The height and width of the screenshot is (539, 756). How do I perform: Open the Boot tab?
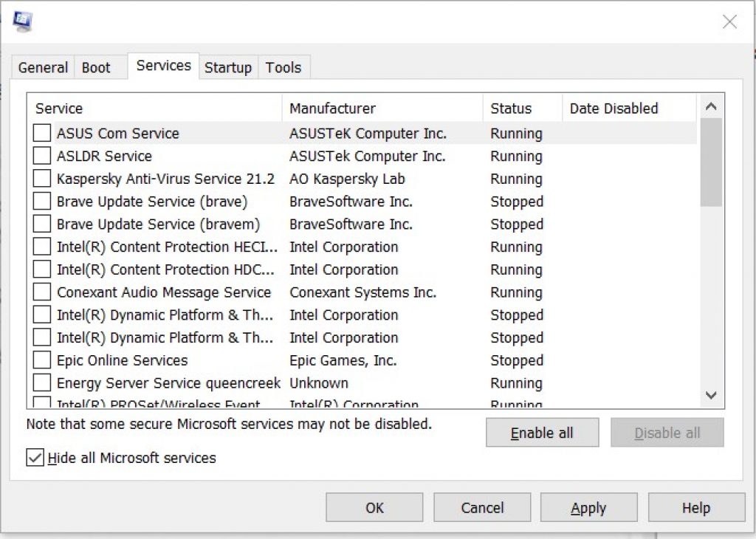[98, 67]
